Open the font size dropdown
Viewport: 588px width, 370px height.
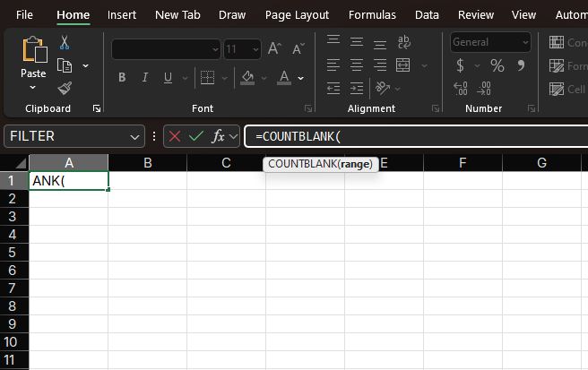[x=255, y=49]
